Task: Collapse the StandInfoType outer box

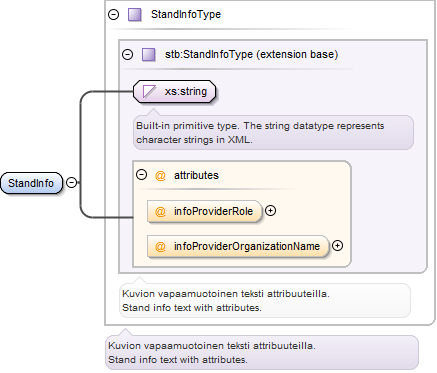Action: [114, 14]
